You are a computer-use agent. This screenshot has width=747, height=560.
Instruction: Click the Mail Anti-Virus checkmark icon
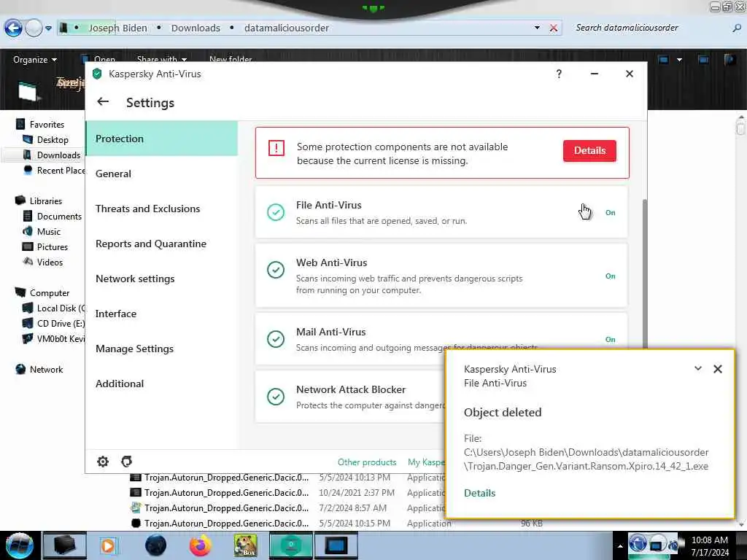[275, 339]
